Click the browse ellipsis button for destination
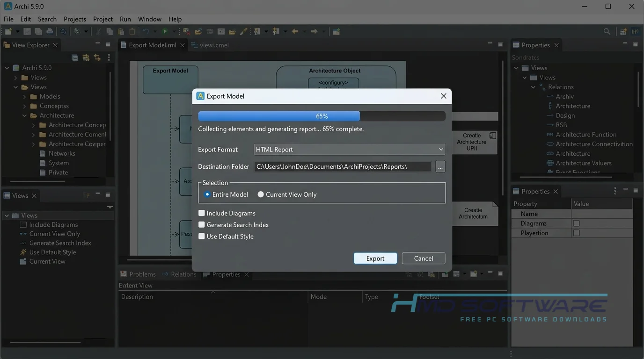 pos(440,167)
